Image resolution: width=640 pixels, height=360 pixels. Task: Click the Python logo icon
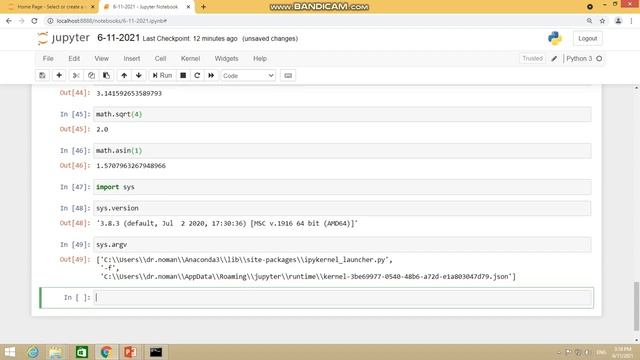coord(555,38)
